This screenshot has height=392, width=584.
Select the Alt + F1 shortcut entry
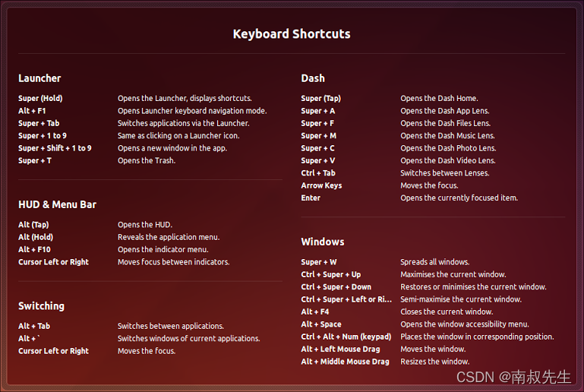pyautogui.click(x=32, y=111)
